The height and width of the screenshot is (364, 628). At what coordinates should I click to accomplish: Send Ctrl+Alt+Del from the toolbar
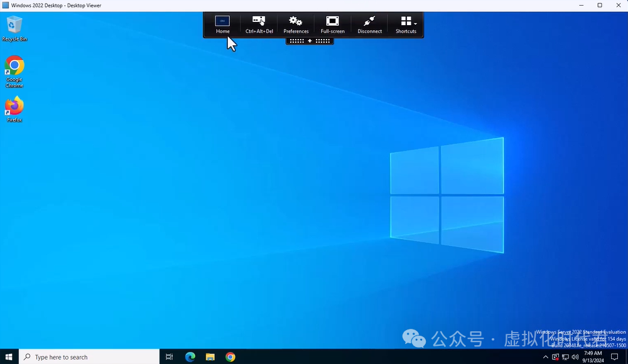259,25
